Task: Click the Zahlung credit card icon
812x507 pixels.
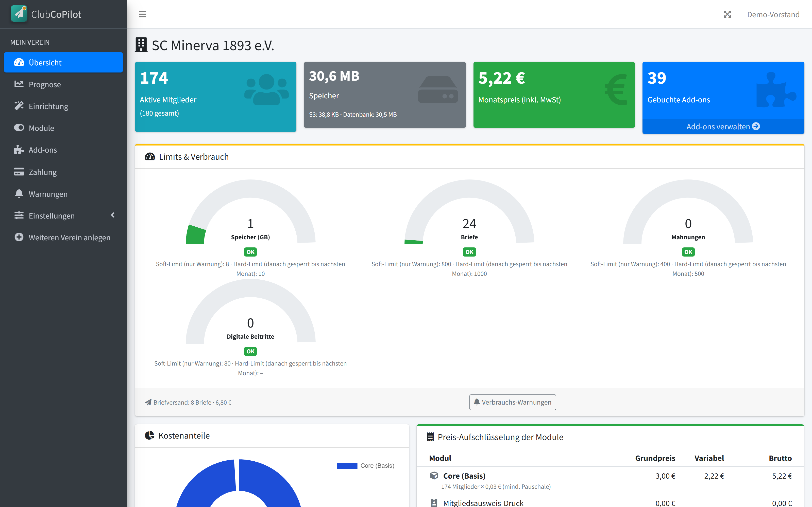Action: click(19, 172)
